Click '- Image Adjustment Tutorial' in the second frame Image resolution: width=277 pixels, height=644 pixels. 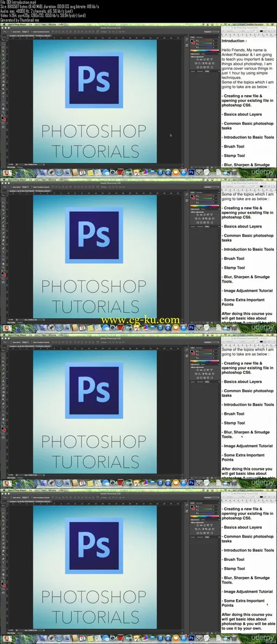pos(247,290)
